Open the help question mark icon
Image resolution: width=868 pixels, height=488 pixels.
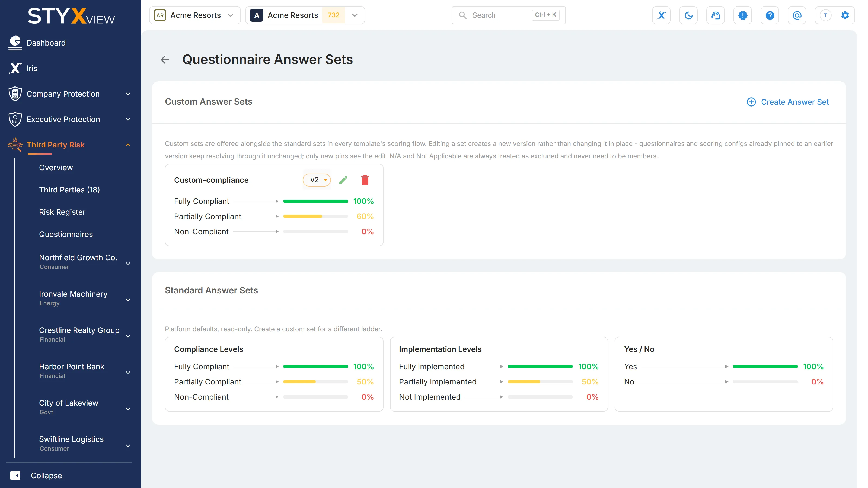click(x=770, y=15)
